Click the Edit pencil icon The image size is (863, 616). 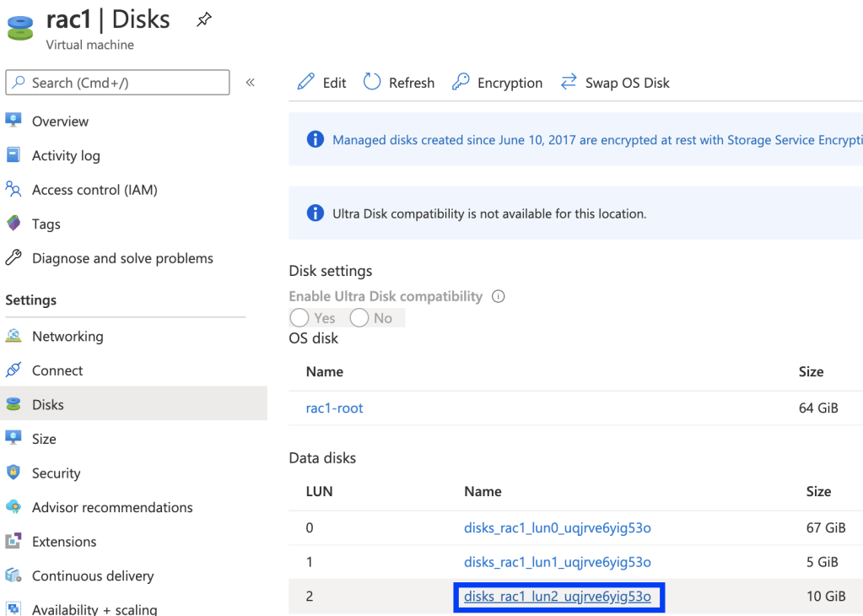click(x=306, y=82)
